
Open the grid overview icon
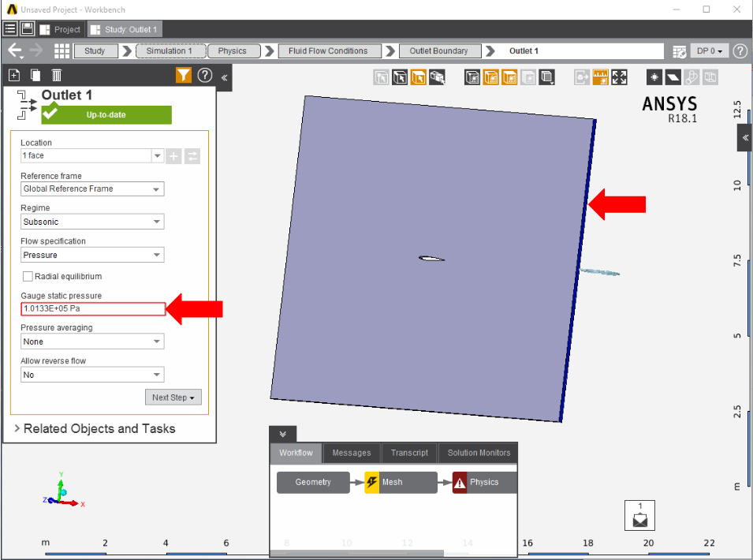[62, 50]
